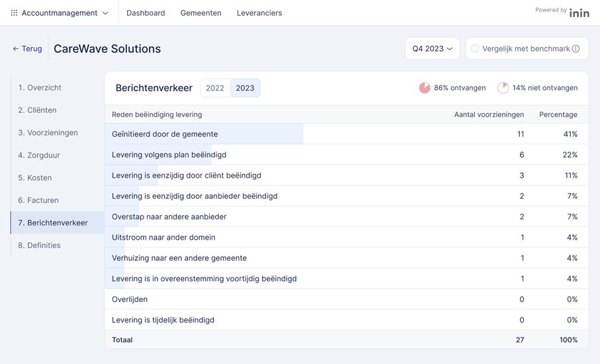Open 3. Voorzieningen section
600x364 pixels.
click(x=48, y=133)
